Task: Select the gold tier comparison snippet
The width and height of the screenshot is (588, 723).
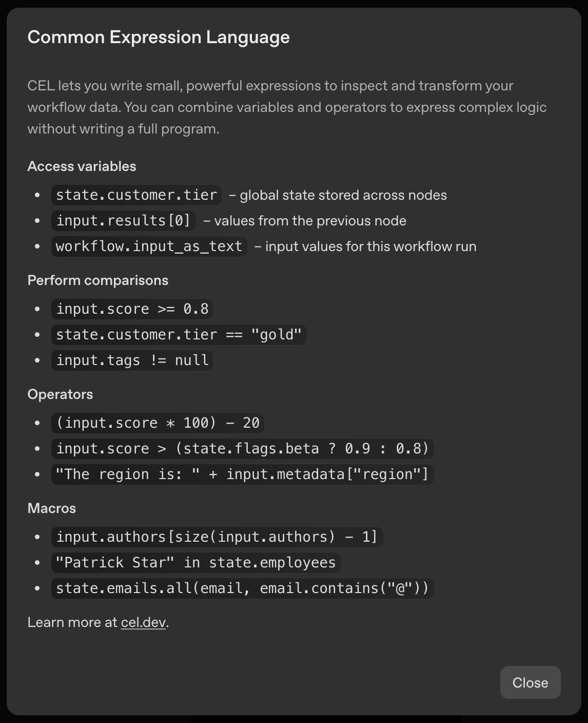Action: click(179, 334)
